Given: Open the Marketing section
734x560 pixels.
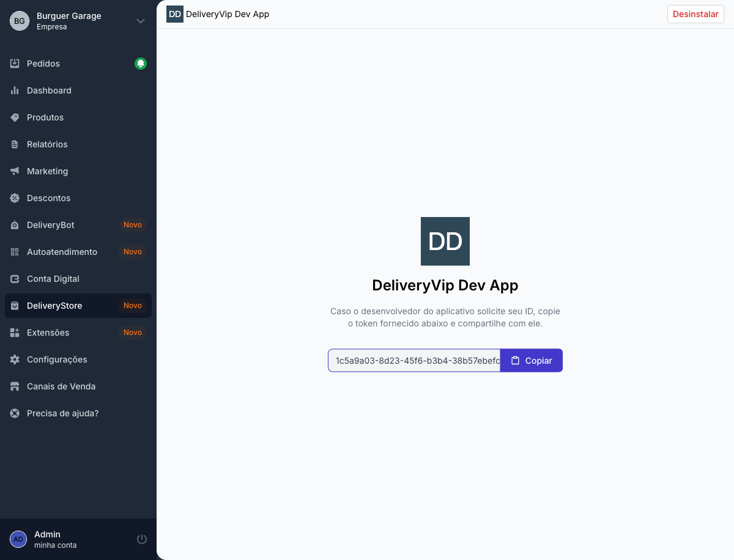Looking at the screenshot, I should point(78,171).
